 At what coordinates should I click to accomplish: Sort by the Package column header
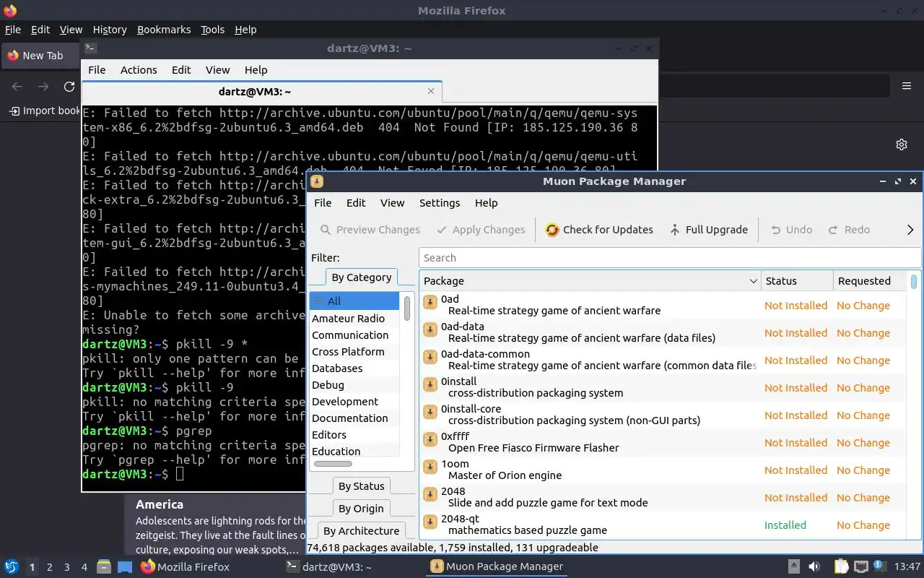click(x=590, y=281)
